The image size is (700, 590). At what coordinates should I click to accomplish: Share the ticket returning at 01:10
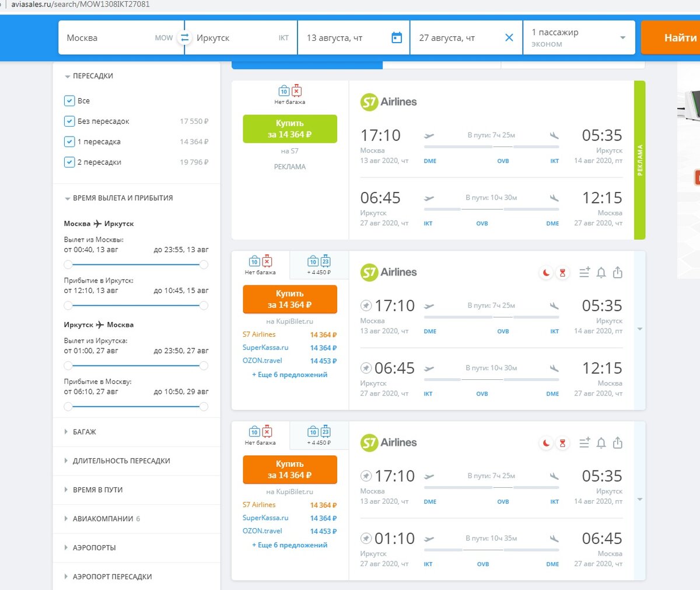(618, 443)
